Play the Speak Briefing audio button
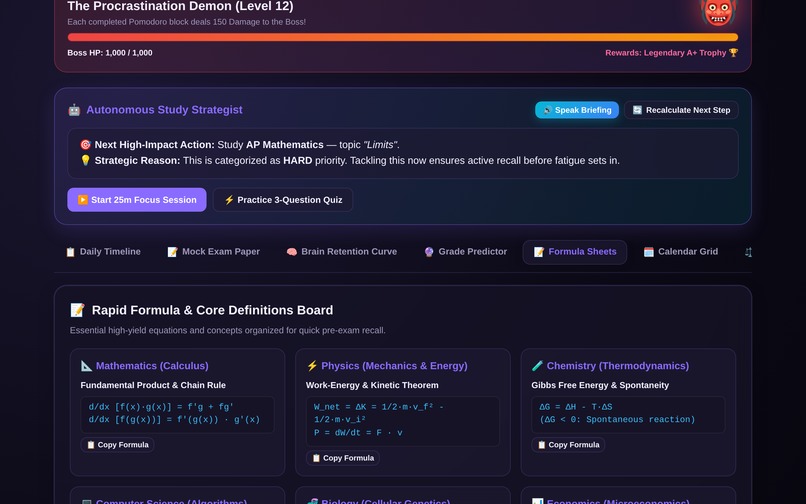The height and width of the screenshot is (504, 806). 577,110
